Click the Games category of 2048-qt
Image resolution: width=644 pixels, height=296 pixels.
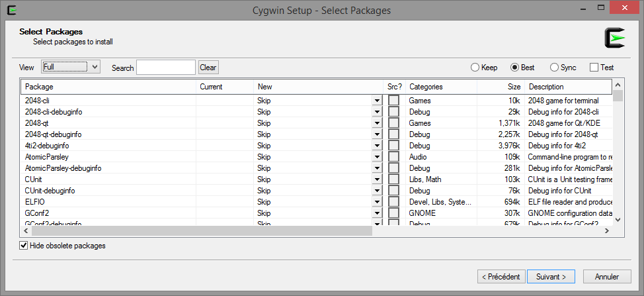pyautogui.click(x=420, y=123)
